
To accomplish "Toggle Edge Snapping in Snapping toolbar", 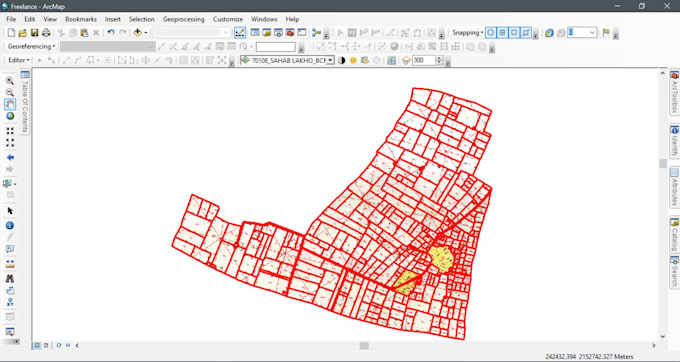I will [x=526, y=33].
